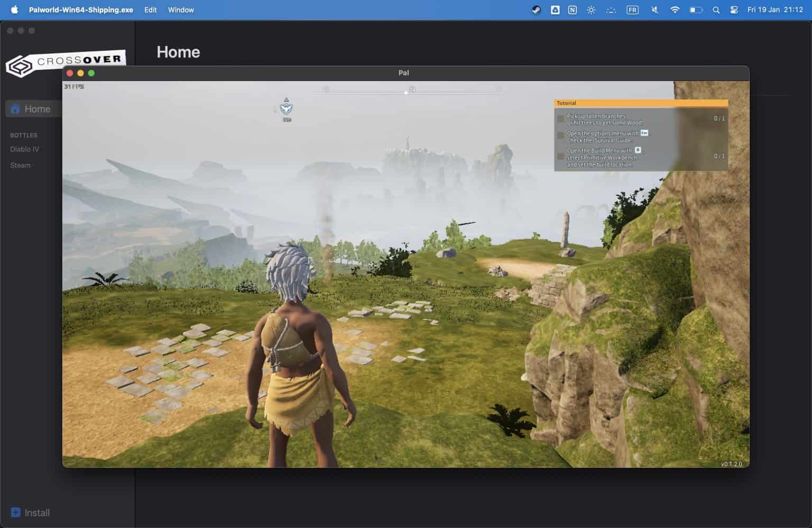Open the Apple menu
This screenshot has width=812, height=528.
pos(14,10)
